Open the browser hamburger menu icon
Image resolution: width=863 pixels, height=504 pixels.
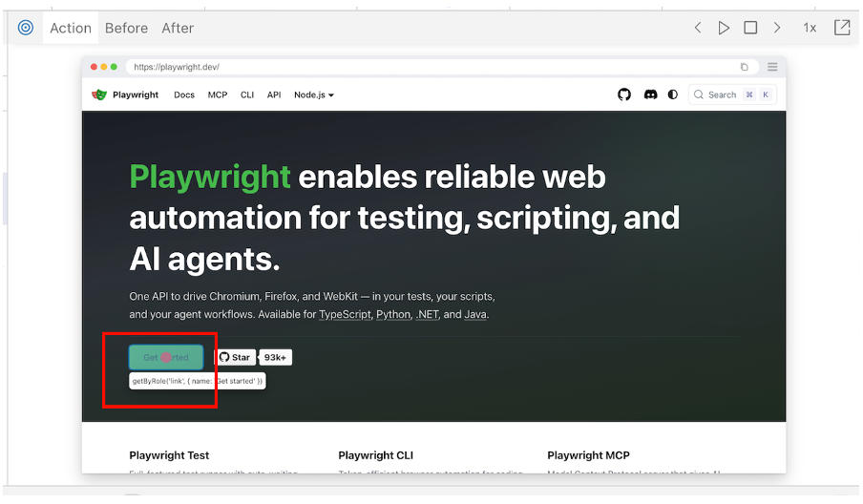772,67
